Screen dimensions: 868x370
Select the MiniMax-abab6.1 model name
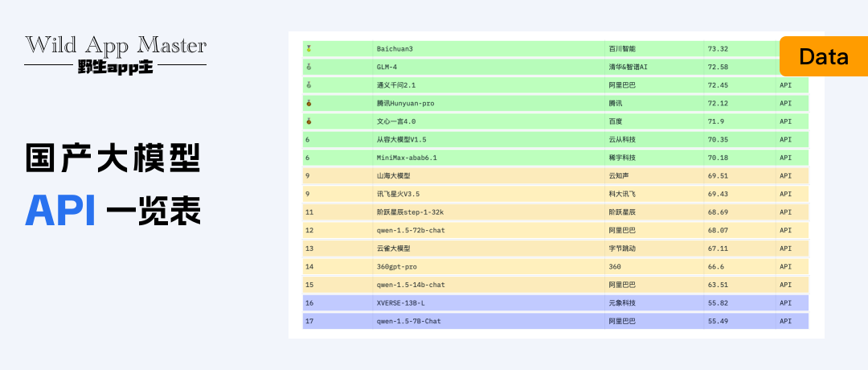(407, 158)
